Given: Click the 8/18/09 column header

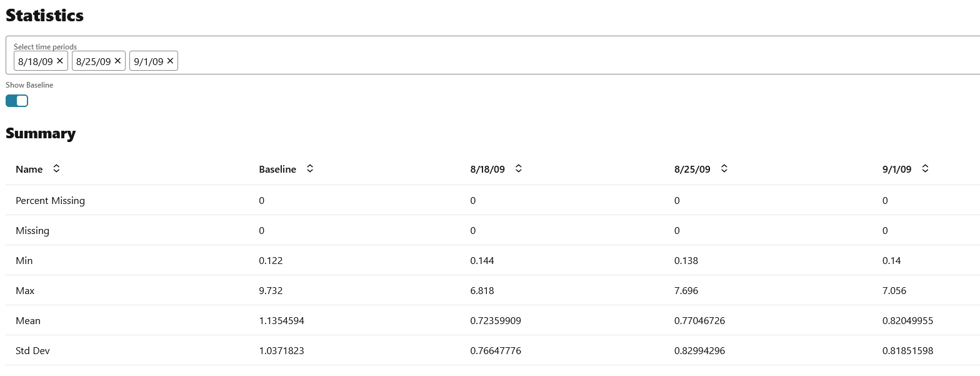Looking at the screenshot, I should (487, 170).
